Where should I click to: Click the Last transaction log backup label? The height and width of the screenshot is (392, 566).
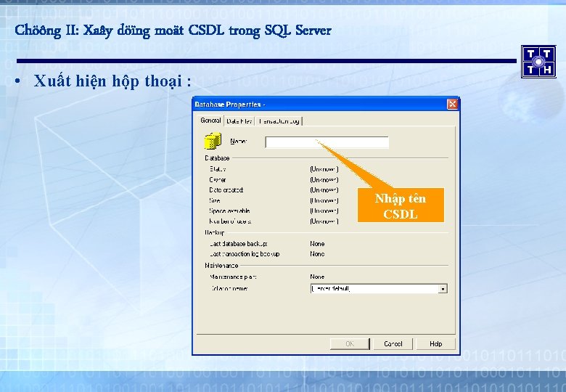point(245,254)
